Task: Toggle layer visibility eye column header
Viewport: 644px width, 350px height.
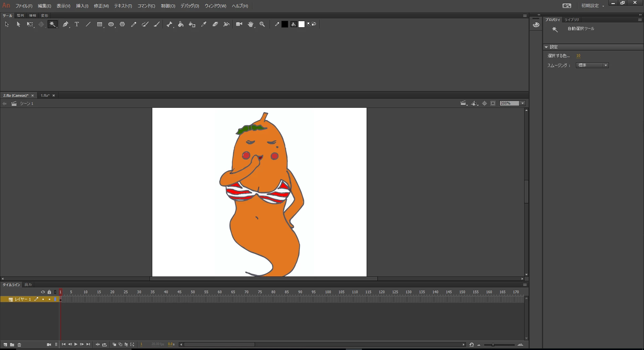Action: 43,292
